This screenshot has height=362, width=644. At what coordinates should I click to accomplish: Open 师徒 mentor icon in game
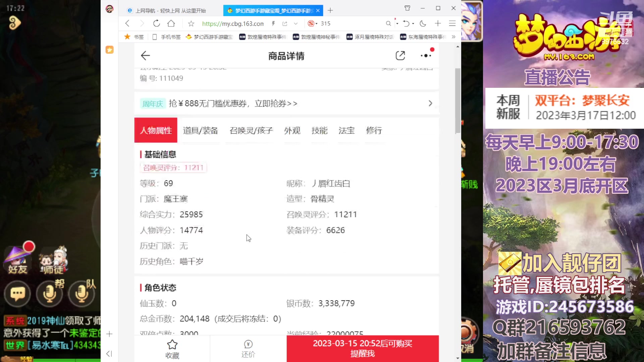[54, 260]
